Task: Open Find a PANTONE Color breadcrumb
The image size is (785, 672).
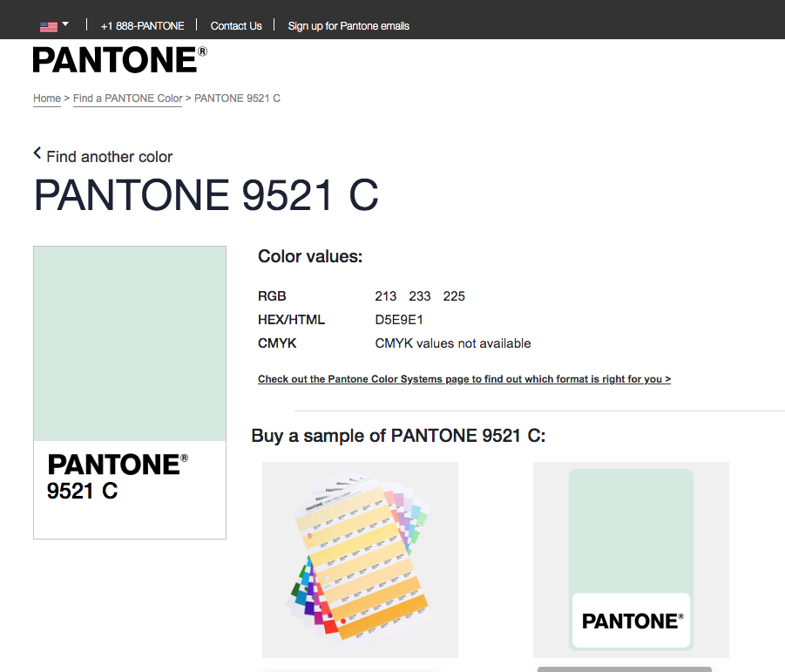Action: pyautogui.click(x=128, y=98)
